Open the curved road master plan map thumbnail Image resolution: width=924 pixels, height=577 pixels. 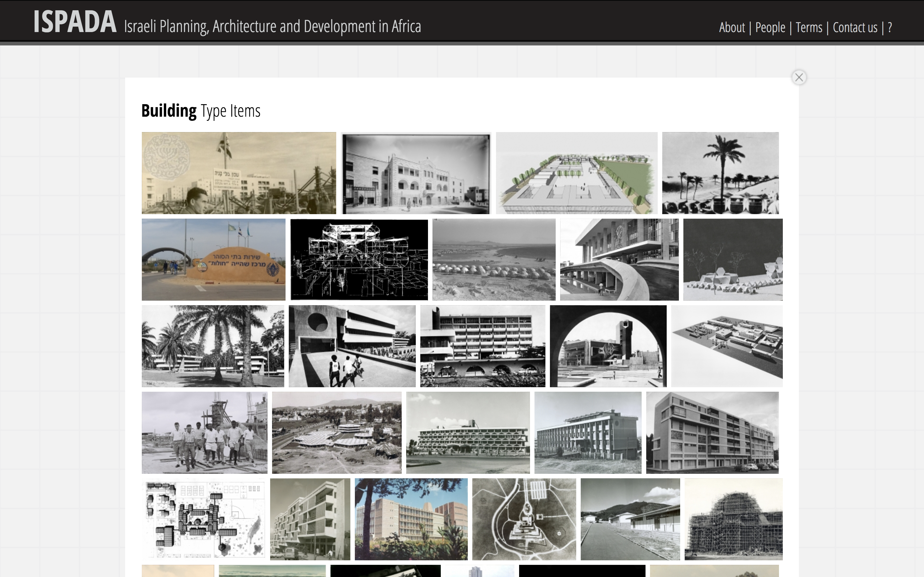(x=524, y=519)
